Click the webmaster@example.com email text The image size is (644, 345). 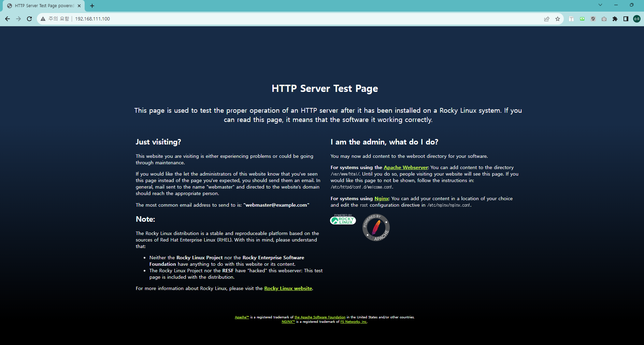[x=276, y=205]
